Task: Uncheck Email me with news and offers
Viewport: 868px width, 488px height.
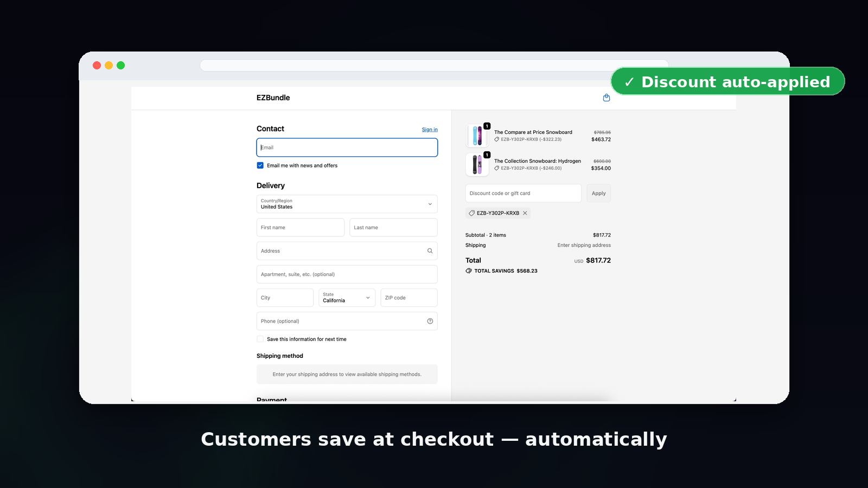Action: tap(260, 165)
